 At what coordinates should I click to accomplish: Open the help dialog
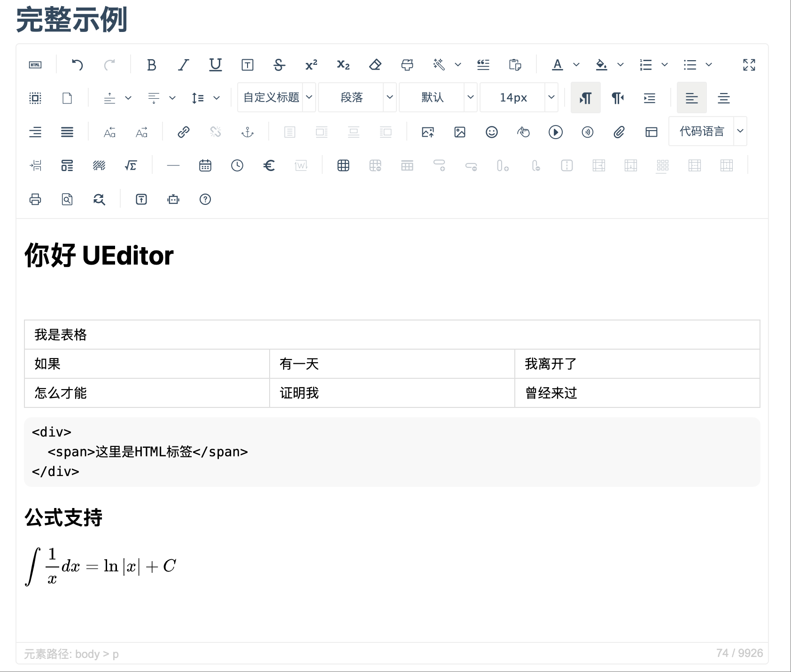click(205, 199)
